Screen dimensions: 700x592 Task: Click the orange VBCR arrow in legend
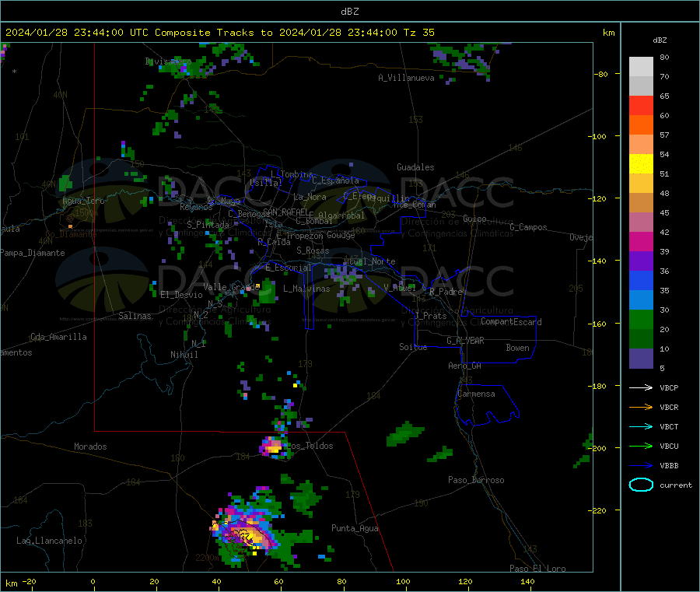(x=641, y=407)
